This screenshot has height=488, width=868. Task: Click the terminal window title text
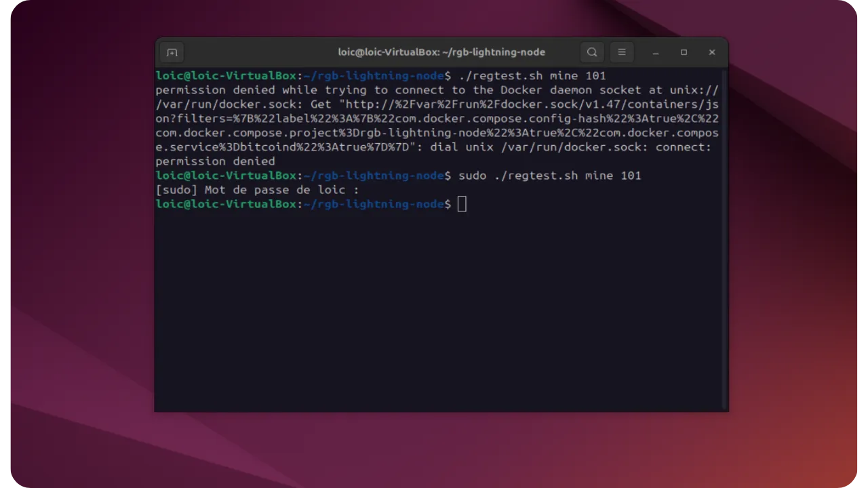441,52
